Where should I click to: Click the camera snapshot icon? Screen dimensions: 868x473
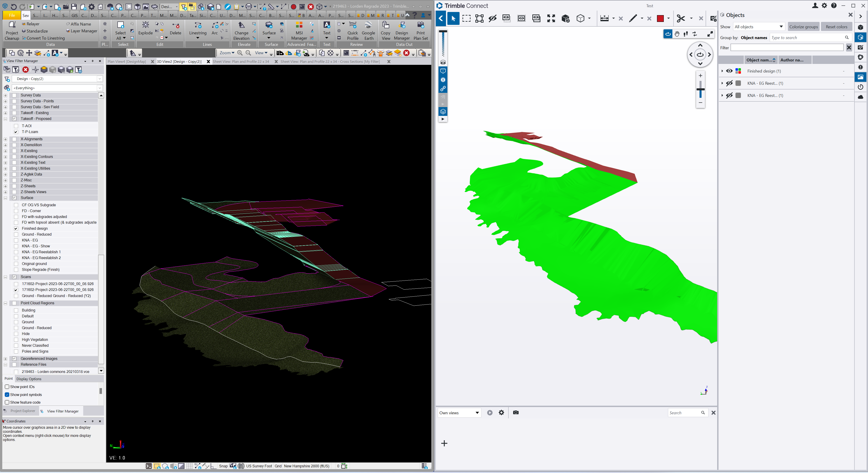click(516, 412)
